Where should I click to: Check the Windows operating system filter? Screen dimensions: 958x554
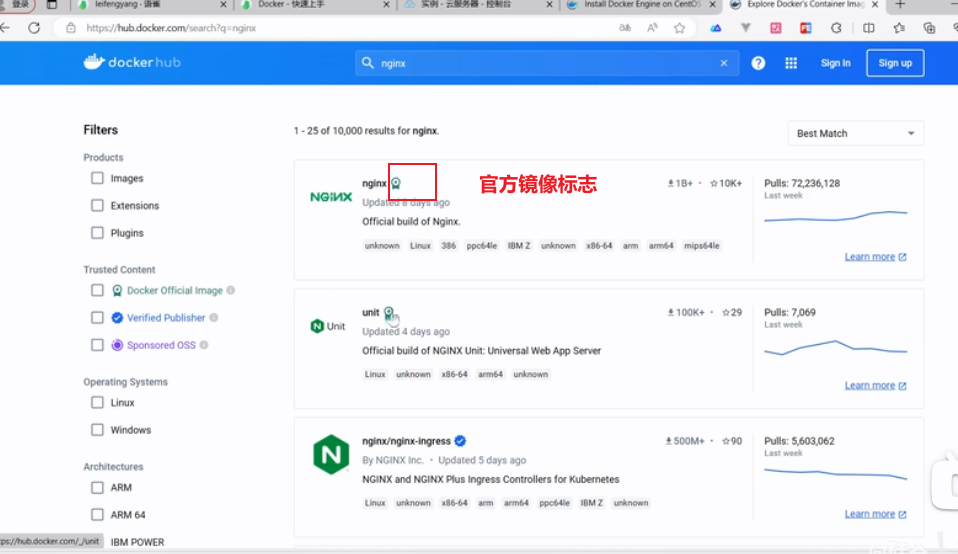coord(97,430)
